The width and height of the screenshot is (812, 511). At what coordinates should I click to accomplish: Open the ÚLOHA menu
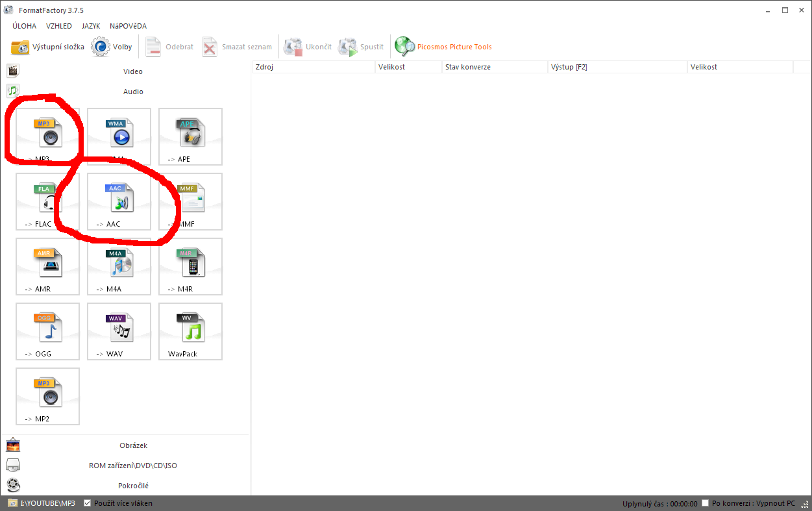click(25, 26)
